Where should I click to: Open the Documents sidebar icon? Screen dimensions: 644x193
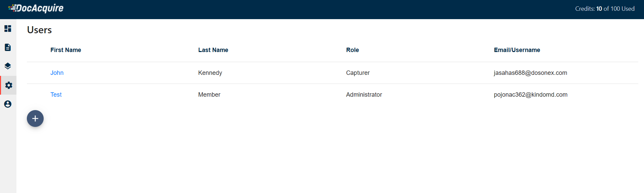[x=8, y=47]
